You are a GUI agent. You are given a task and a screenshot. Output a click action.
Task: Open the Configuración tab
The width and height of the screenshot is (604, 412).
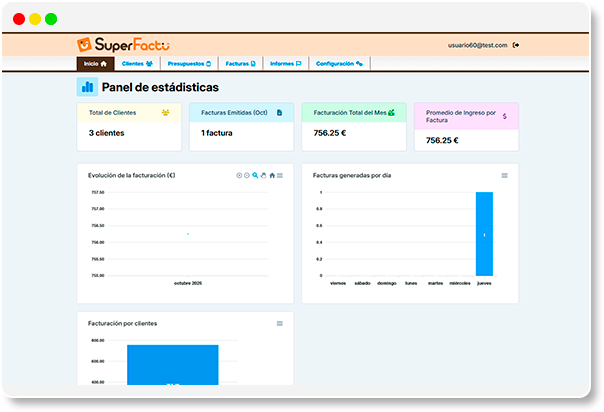point(338,63)
